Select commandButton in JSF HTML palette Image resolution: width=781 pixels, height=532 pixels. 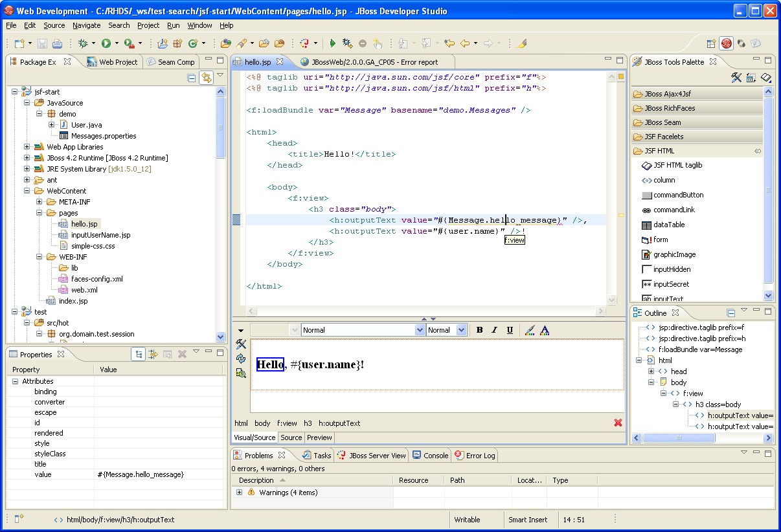pos(677,195)
